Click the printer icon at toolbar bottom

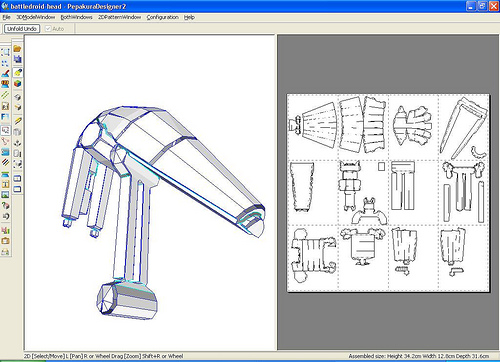[x=5, y=252]
